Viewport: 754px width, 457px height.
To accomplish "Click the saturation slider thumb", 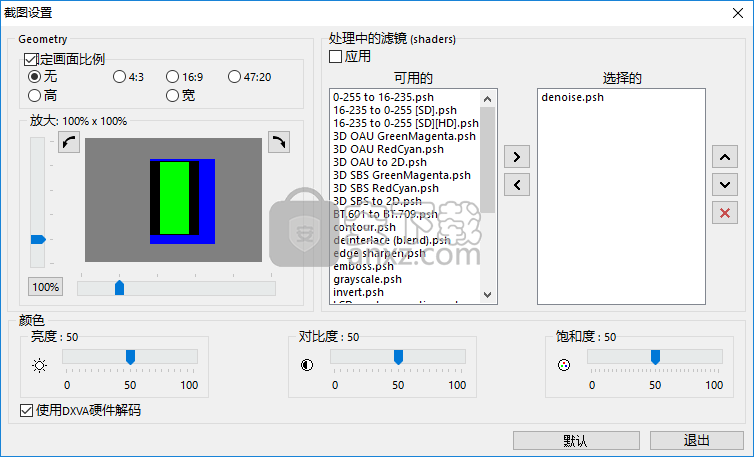I will (655, 357).
